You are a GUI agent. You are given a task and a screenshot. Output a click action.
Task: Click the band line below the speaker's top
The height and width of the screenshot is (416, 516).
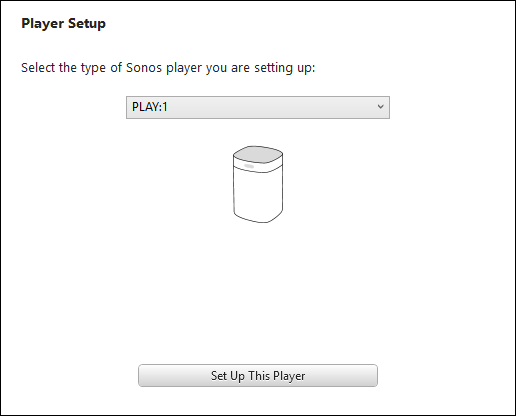point(258,170)
